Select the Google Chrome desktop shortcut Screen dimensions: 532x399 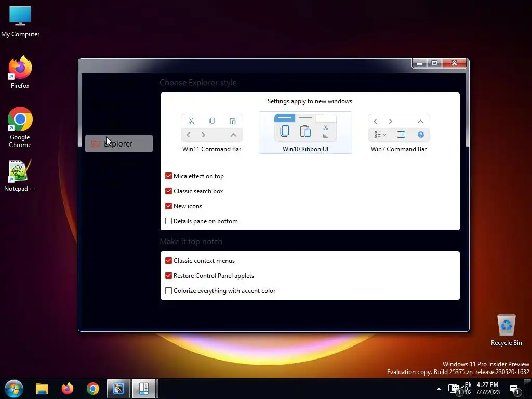(20, 127)
